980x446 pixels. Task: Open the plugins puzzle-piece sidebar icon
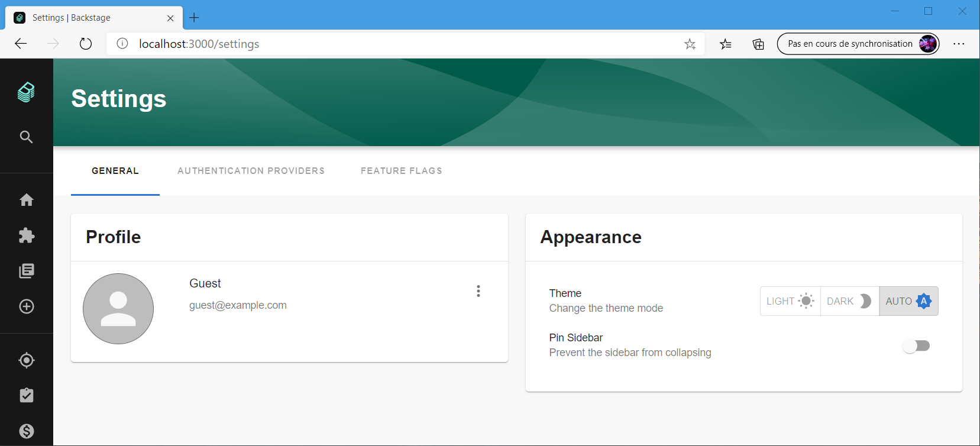tap(27, 235)
